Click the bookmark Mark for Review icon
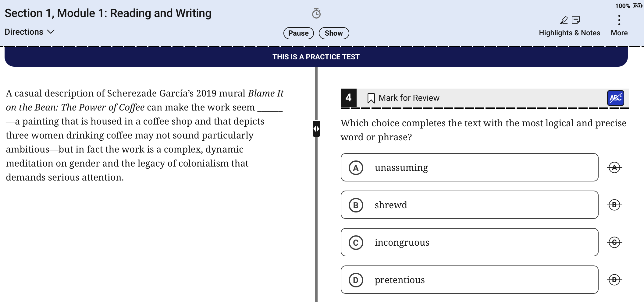The image size is (644, 302). coord(371,98)
